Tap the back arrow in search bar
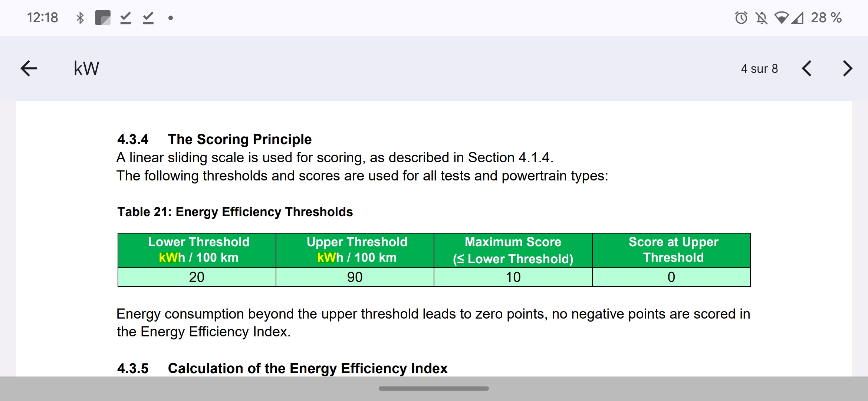Screen dimensions: 868x401 (29, 68)
